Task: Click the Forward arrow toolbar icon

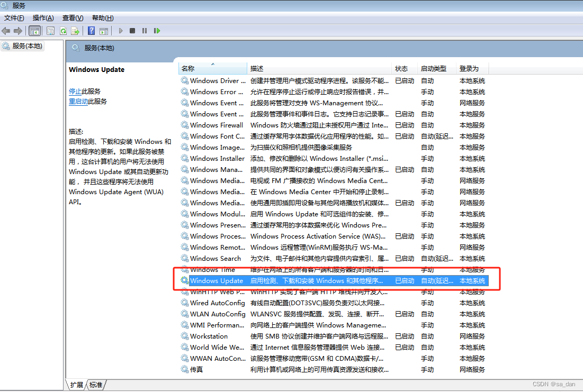Action: [18, 31]
